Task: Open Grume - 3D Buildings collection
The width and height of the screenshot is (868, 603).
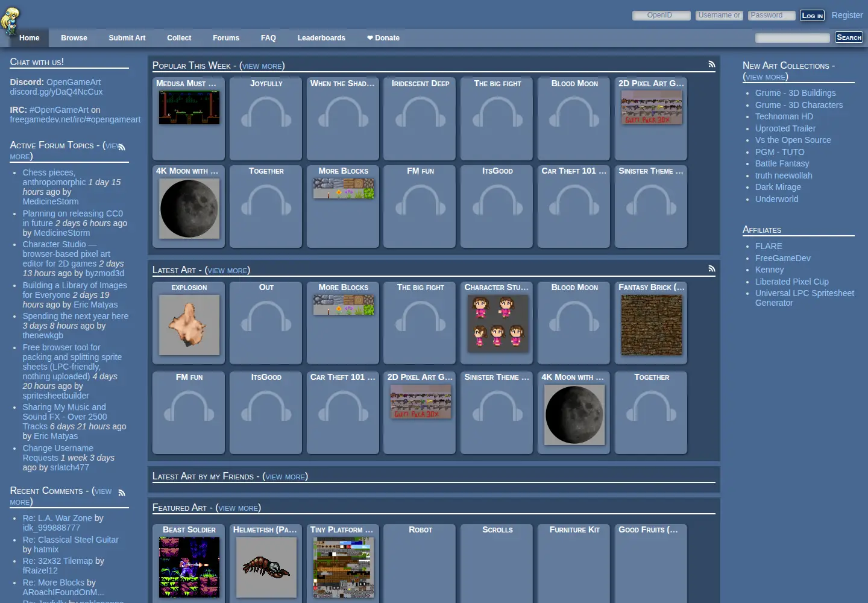Action: [x=795, y=93]
